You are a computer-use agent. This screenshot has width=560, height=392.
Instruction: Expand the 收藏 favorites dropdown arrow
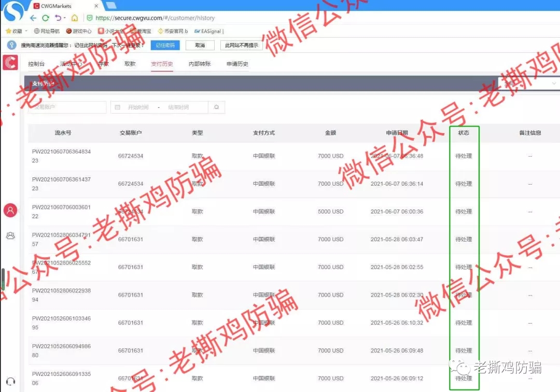[x=26, y=31]
